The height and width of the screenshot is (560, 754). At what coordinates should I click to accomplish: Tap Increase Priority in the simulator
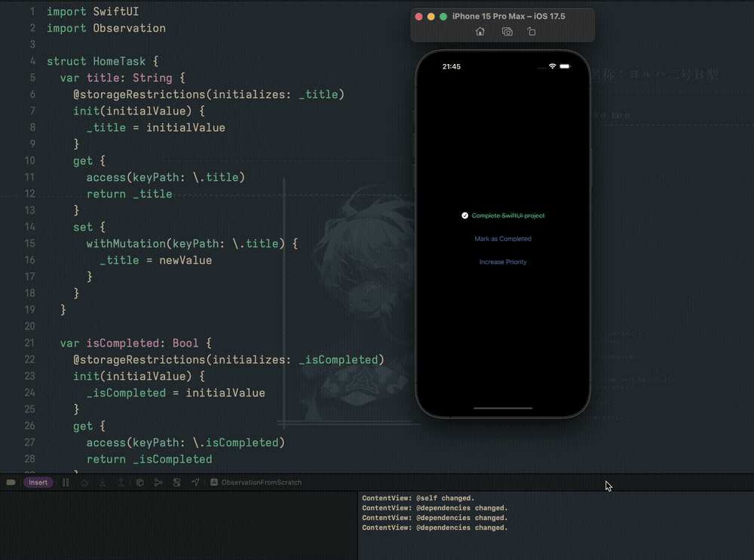(x=502, y=262)
